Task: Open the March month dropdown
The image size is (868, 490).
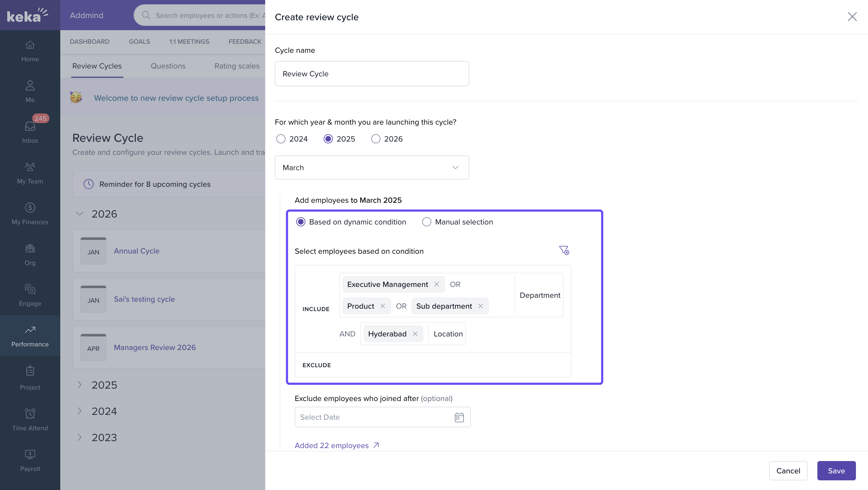Action: click(x=372, y=167)
